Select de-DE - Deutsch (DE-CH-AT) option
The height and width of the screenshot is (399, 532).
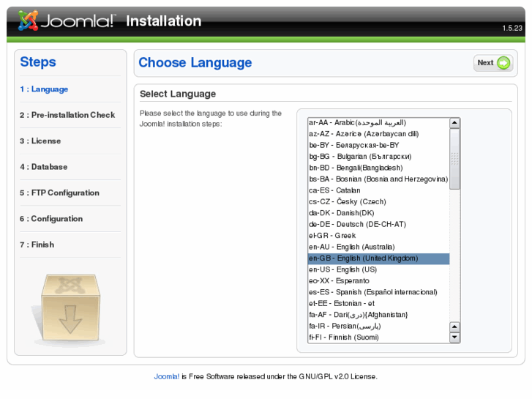pos(378,225)
